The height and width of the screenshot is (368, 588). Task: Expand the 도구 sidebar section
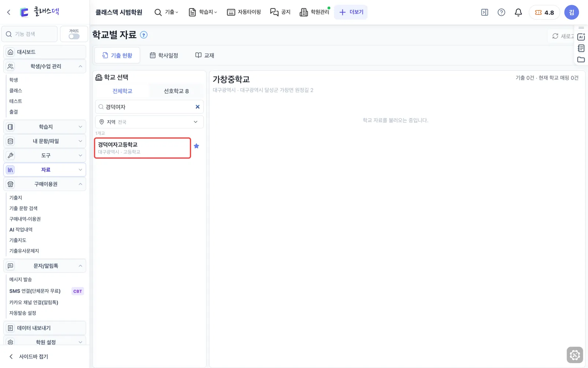pyautogui.click(x=45, y=155)
